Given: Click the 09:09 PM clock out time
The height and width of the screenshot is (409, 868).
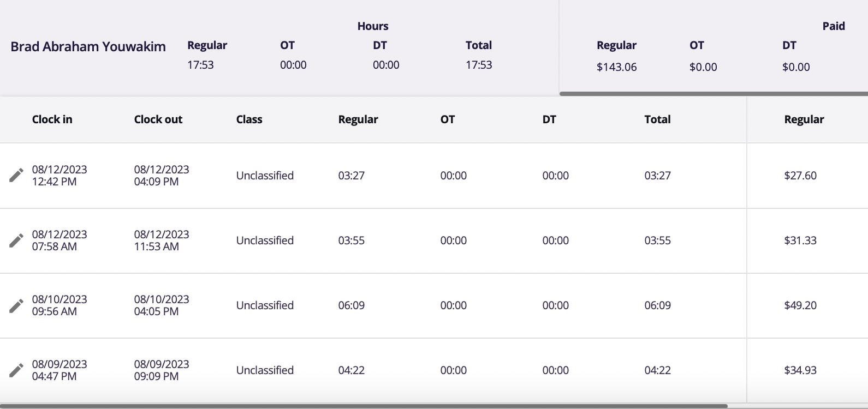Looking at the screenshot, I should pyautogui.click(x=156, y=376).
